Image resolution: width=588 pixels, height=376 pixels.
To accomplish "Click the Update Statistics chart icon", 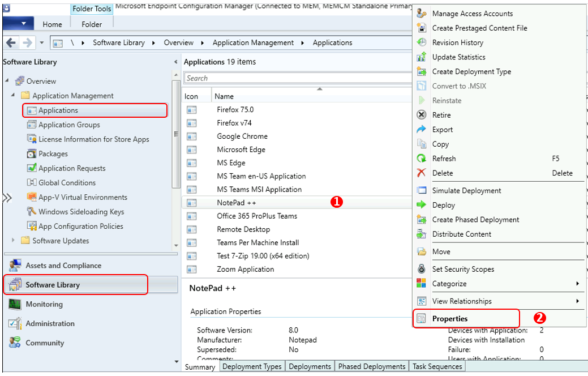I will tap(422, 57).
